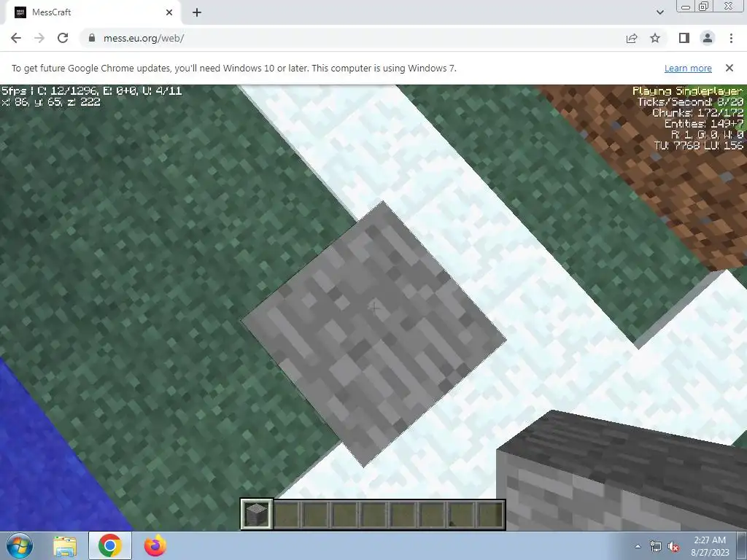This screenshot has width=747, height=560.
Task: Follow the Learn more link
Action: [x=688, y=68]
